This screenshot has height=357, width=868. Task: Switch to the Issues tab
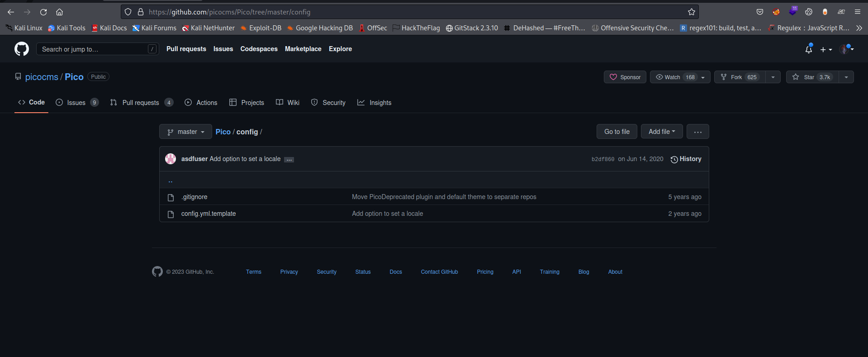tap(77, 103)
